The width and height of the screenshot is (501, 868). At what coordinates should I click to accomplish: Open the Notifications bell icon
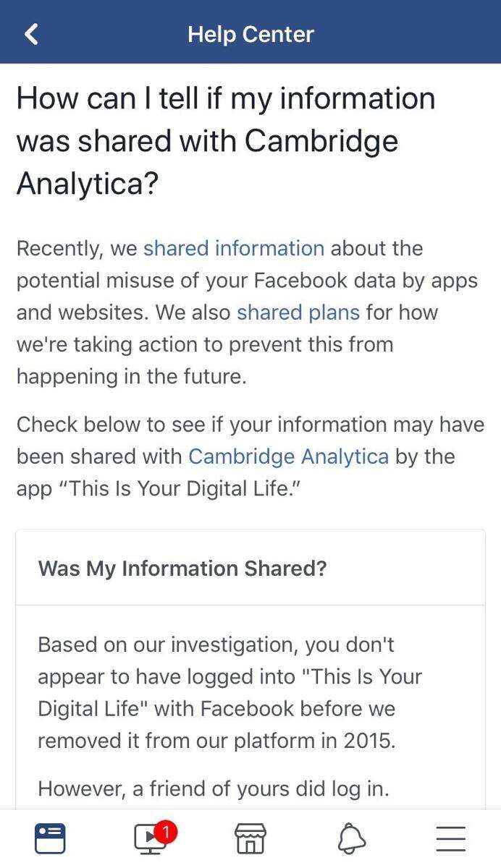tap(351, 839)
